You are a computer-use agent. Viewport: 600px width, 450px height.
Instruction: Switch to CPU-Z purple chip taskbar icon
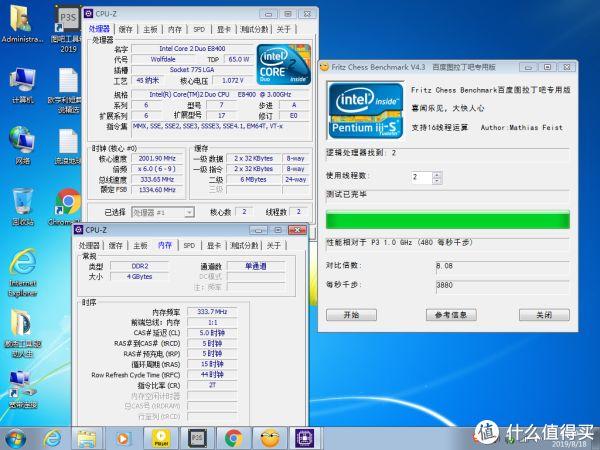(x=305, y=439)
